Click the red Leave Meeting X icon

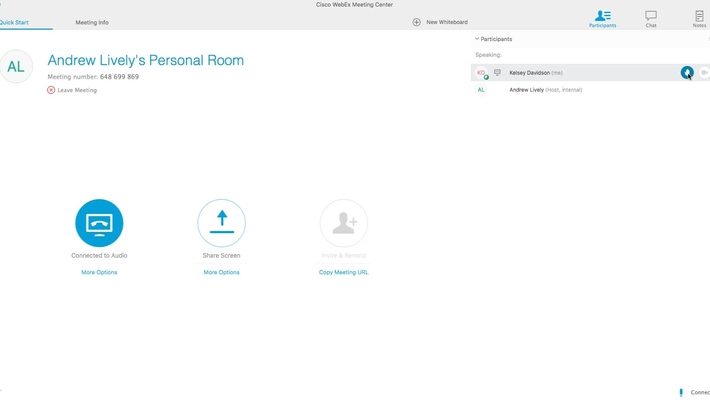pyautogui.click(x=51, y=90)
